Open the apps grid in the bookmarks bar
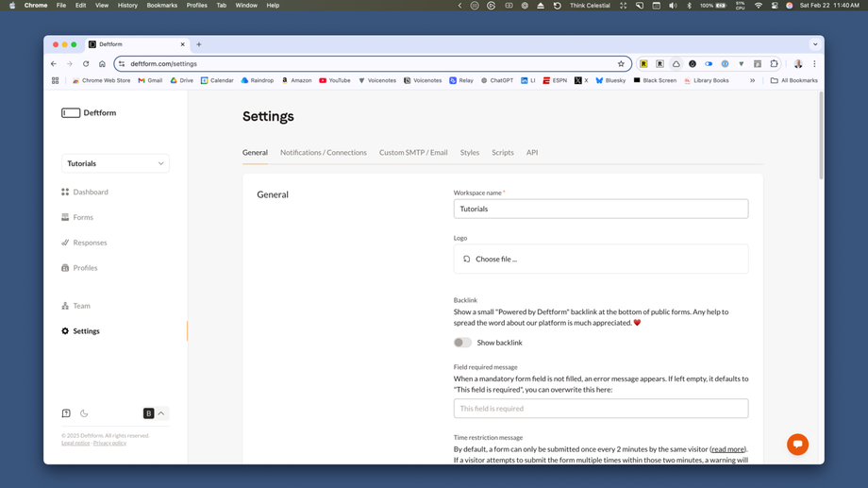Image resolution: width=868 pixels, height=488 pixels. [55, 80]
